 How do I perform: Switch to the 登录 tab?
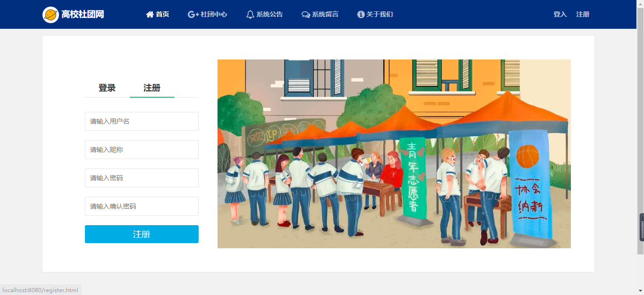tap(107, 88)
